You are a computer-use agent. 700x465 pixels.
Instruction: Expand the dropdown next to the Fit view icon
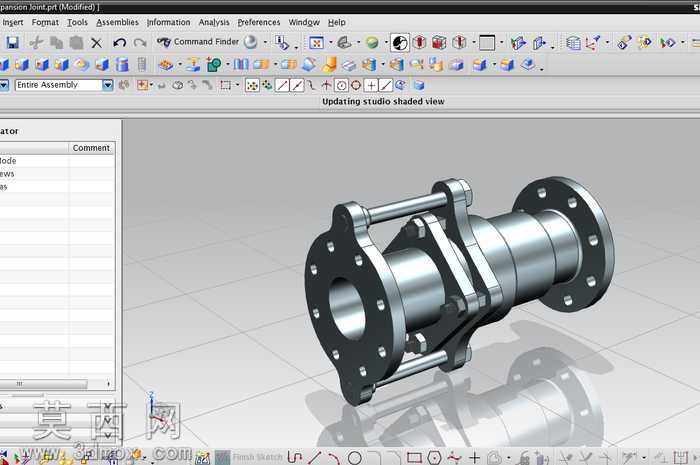click(331, 43)
